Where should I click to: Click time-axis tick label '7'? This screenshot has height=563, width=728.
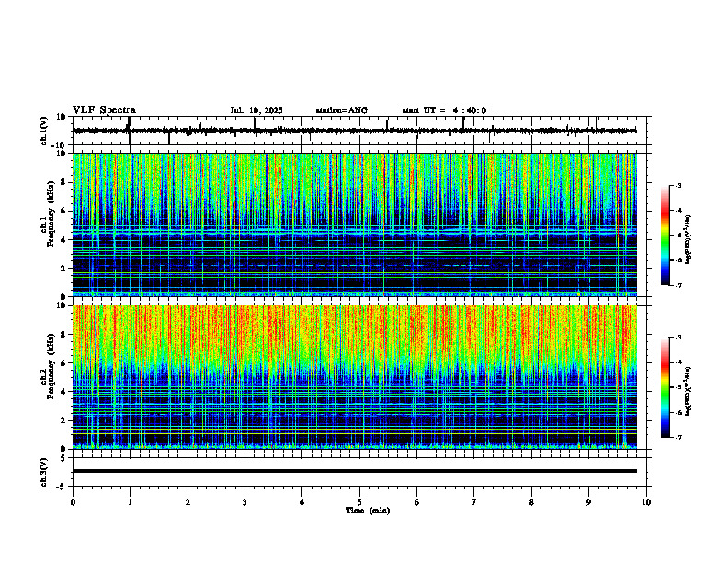click(474, 502)
